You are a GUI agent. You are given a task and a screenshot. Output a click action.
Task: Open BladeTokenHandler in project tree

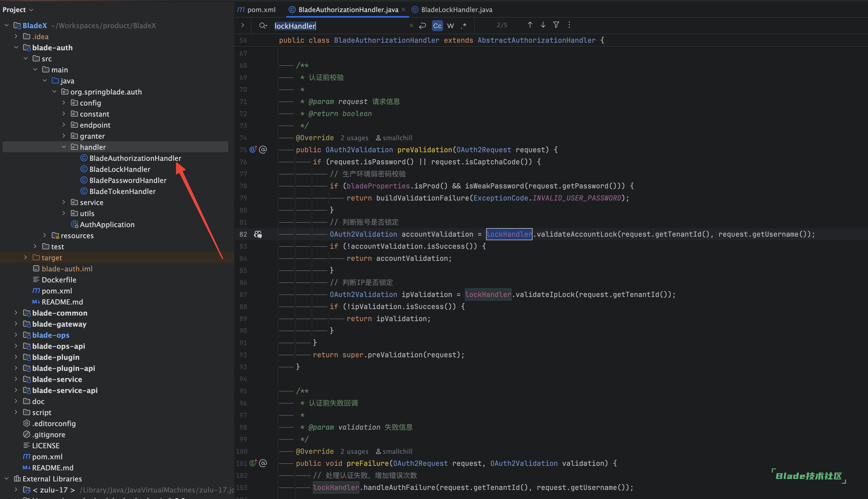click(x=122, y=191)
